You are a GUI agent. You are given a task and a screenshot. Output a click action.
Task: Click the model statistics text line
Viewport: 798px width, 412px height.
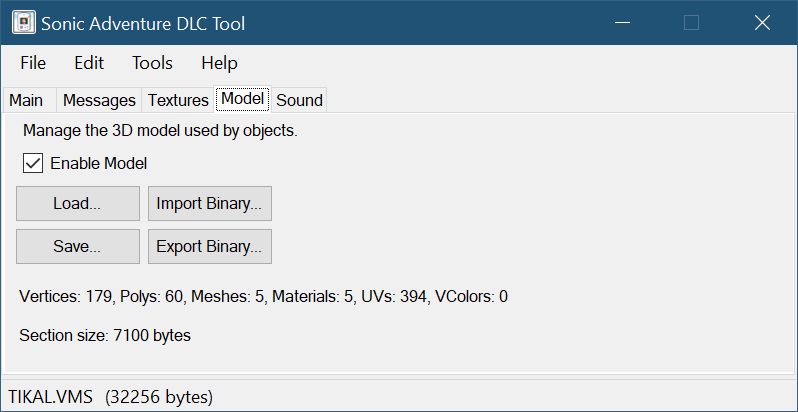[x=263, y=297]
